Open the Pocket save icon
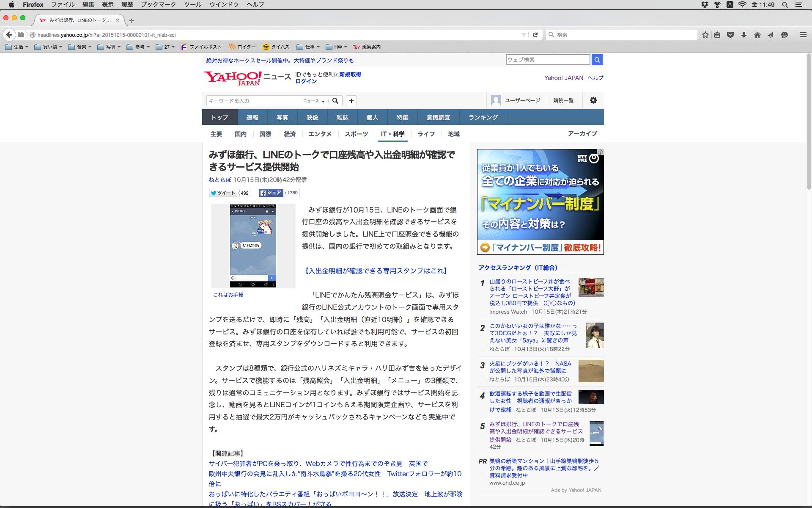This screenshot has height=508, width=812. pos(730,35)
